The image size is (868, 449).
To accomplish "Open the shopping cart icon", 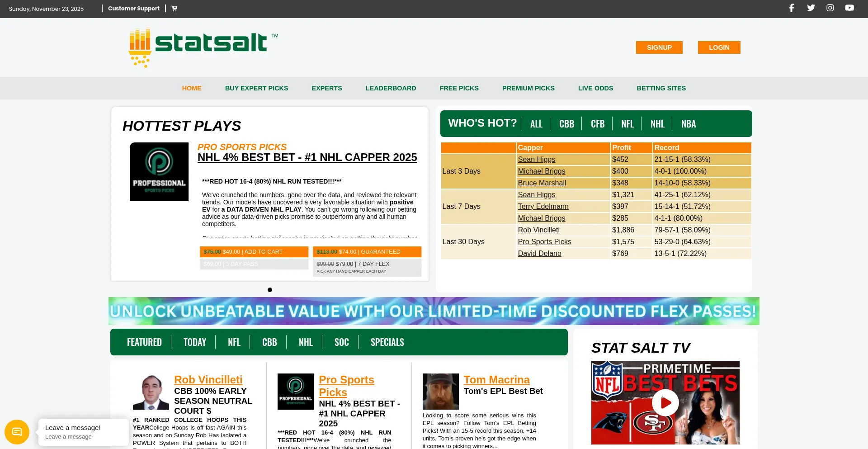I will [x=175, y=9].
